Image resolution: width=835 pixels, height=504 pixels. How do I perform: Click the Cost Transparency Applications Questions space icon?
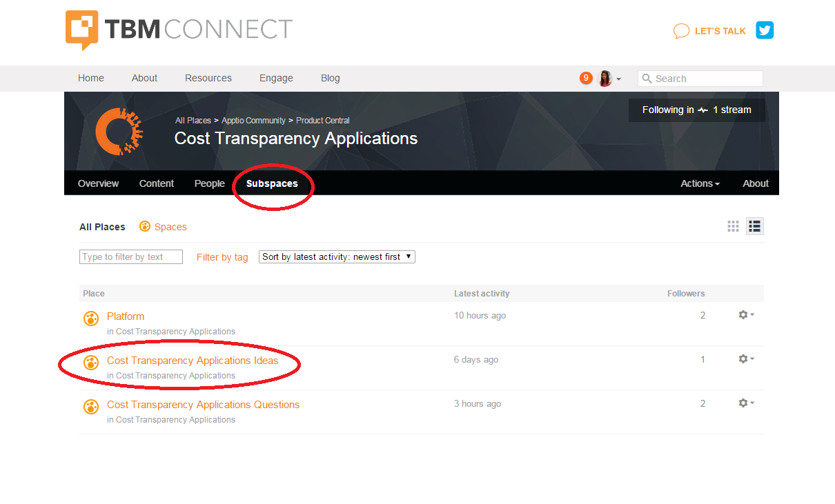[x=91, y=407]
